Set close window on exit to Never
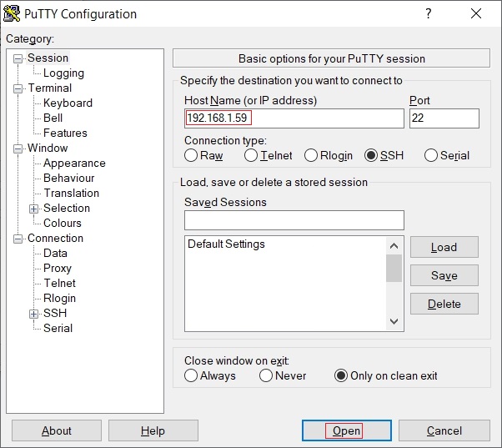The image size is (502, 448). (266, 376)
